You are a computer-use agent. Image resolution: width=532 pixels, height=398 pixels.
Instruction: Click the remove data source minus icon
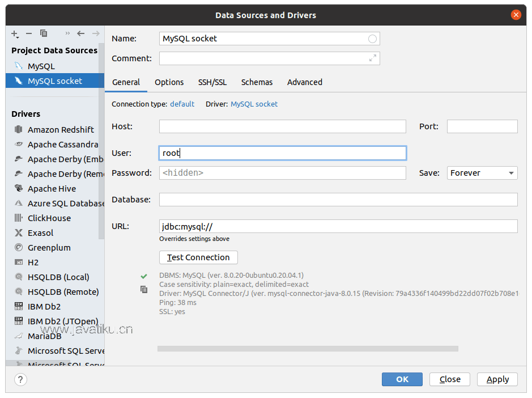[x=29, y=33]
